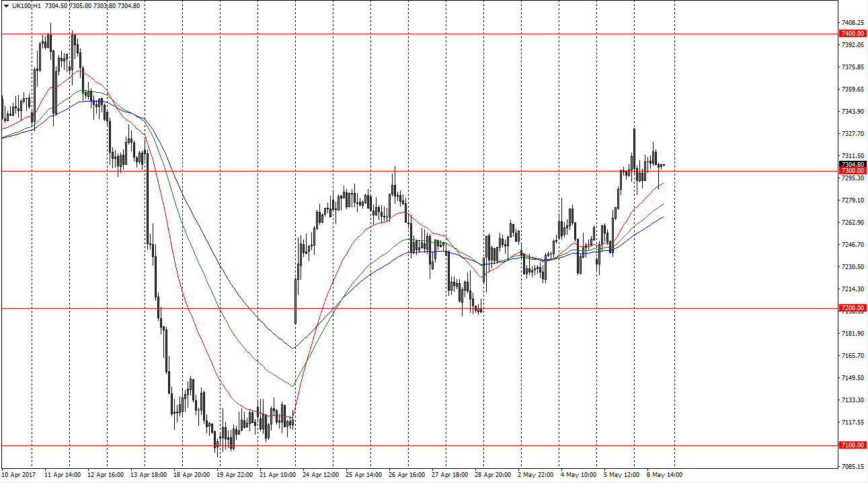Click the 7343.90 price scale value
868x483 pixels.
click(852, 112)
